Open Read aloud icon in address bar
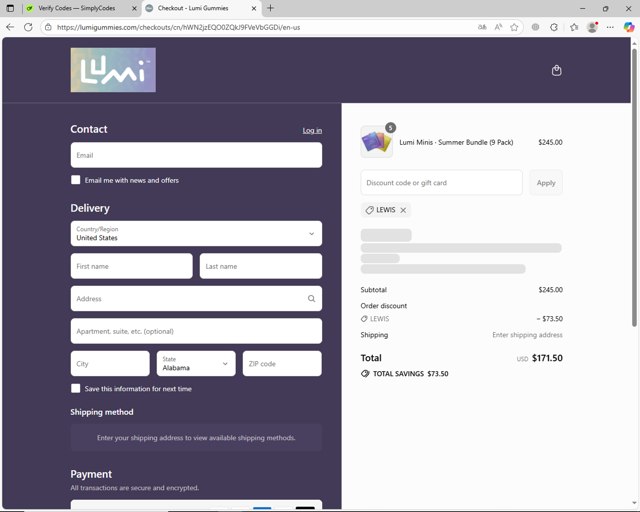 (x=498, y=27)
